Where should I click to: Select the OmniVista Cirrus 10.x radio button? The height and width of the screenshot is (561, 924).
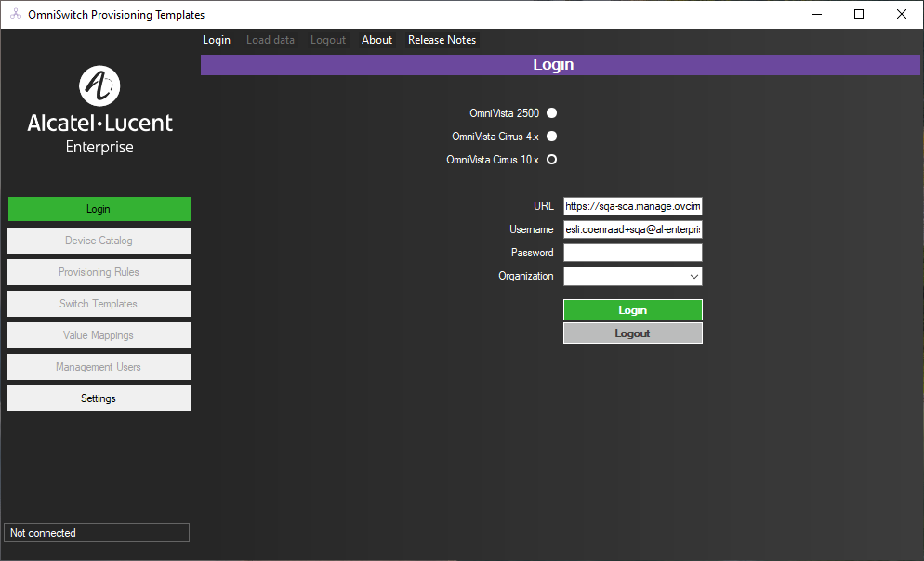click(x=551, y=160)
